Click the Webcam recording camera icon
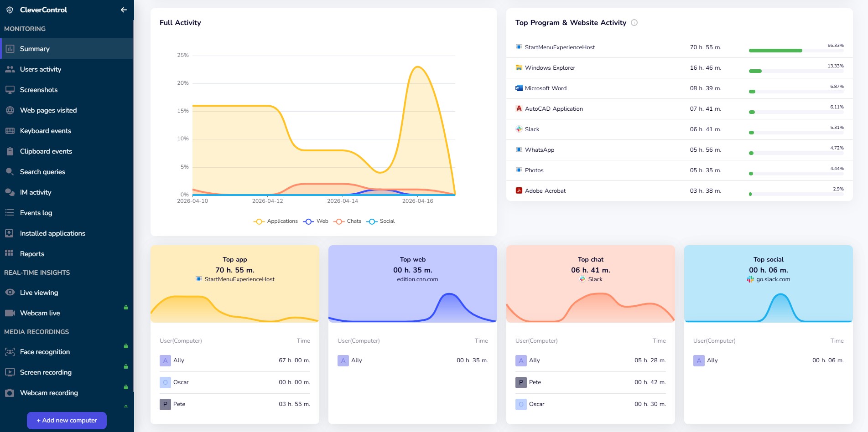868x432 pixels. coord(10,393)
